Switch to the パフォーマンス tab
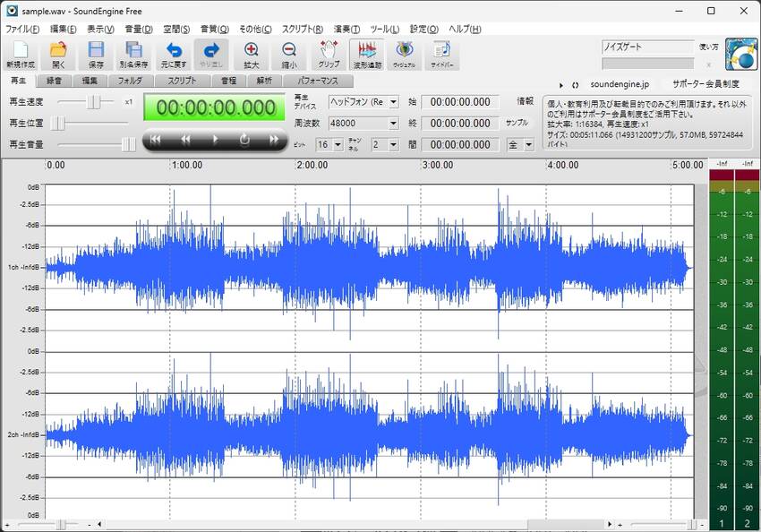The height and width of the screenshot is (532, 761). (318, 81)
